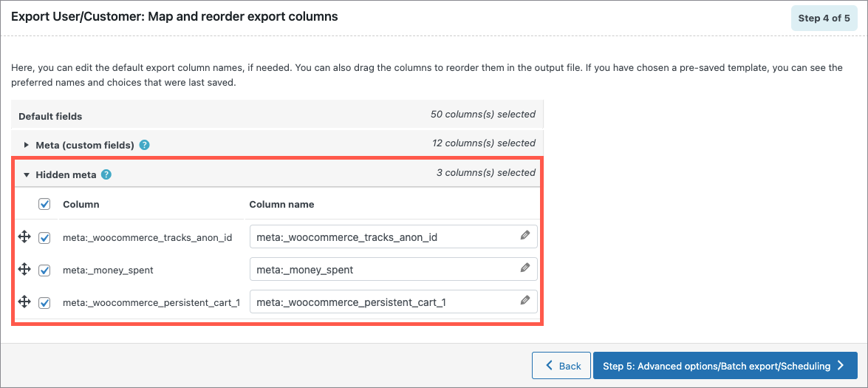The image size is (868, 388).
Task: Toggle the select-all checkbox in Column header
Action: [x=44, y=204]
